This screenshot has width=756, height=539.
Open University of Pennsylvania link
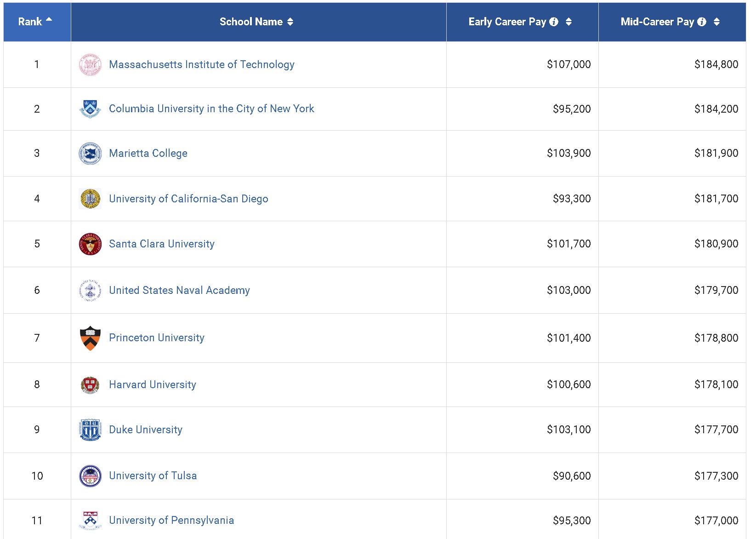tap(171, 520)
